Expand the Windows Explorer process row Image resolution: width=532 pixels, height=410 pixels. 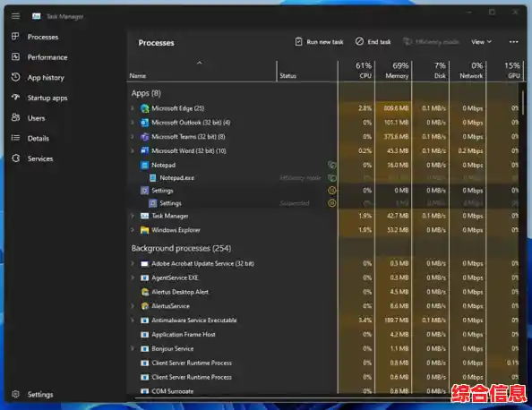[x=133, y=230]
